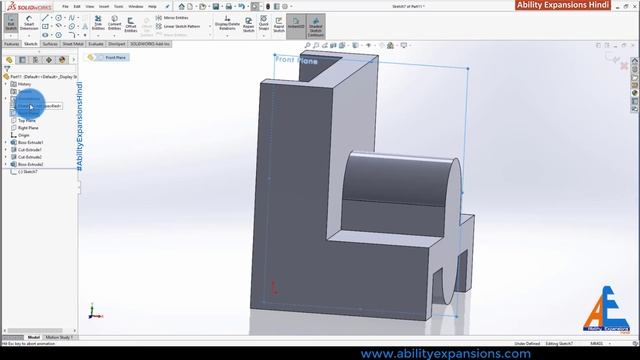This screenshot has width=640, height=360.
Task: Open the FeatureManager Design Tree tab
Action: 9,60
